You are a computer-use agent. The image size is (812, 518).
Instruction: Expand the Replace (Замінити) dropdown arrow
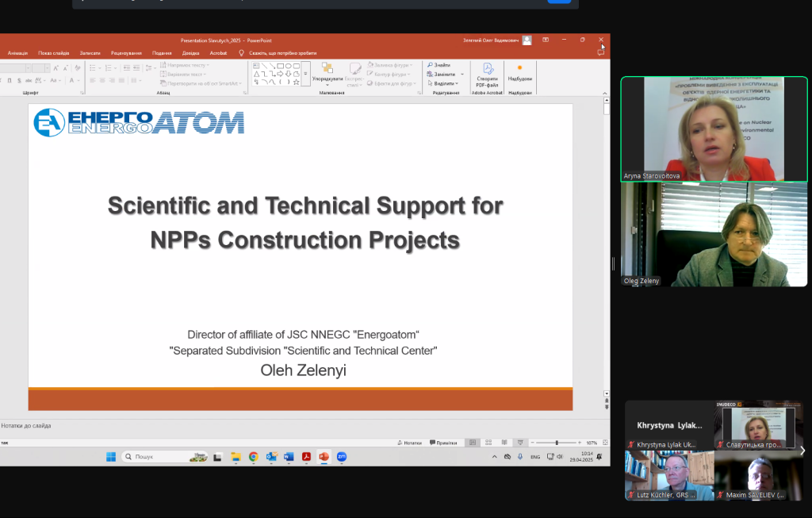coord(462,75)
